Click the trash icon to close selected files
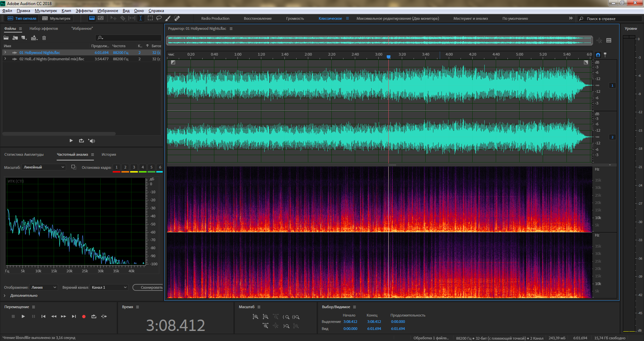Viewport: 644px width, 341px height. pyautogui.click(x=44, y=38)
